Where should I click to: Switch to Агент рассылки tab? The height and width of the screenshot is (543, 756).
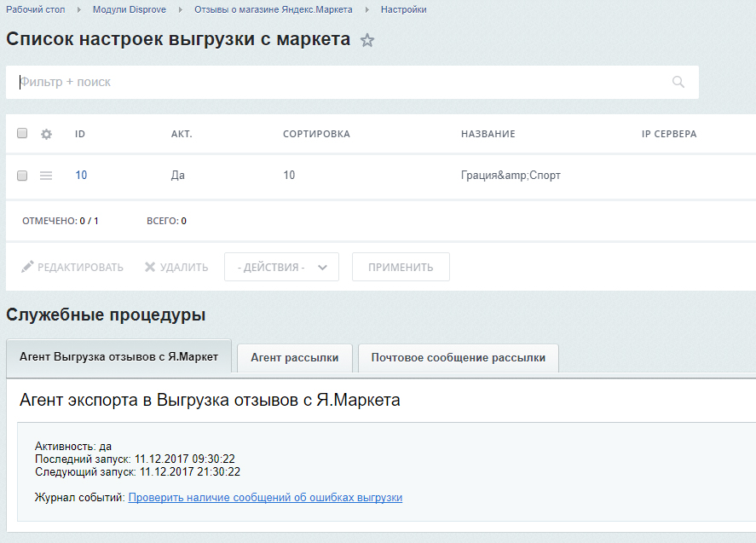pos(294,358)
